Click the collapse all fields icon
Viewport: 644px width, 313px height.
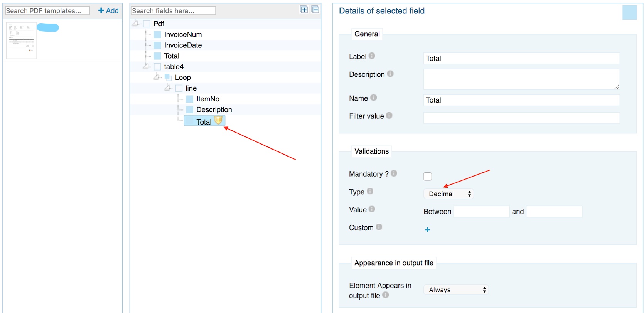pos(315,10)
